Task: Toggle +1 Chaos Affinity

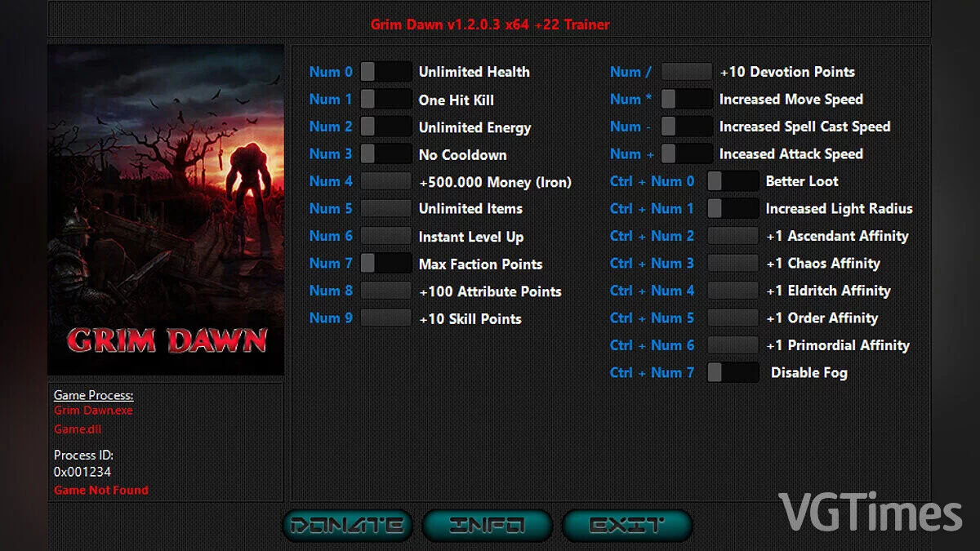Action: tap(733, 263)
